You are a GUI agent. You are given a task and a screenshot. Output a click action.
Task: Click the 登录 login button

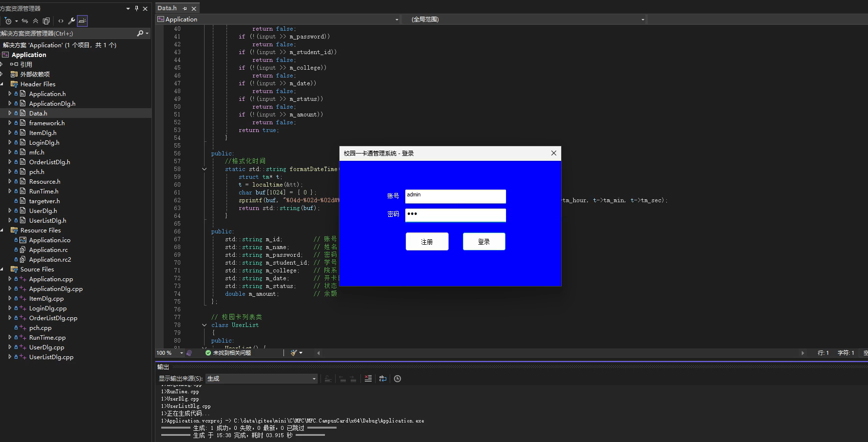(484, 242)
